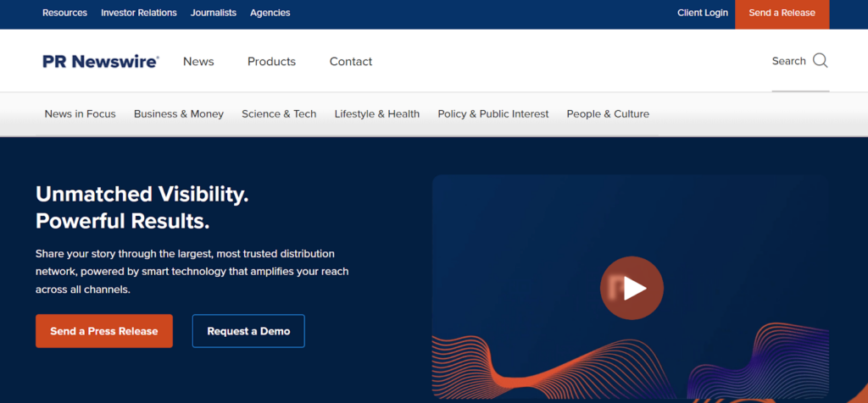
Task: Open the News menu
Action: (x=198, y=62)
